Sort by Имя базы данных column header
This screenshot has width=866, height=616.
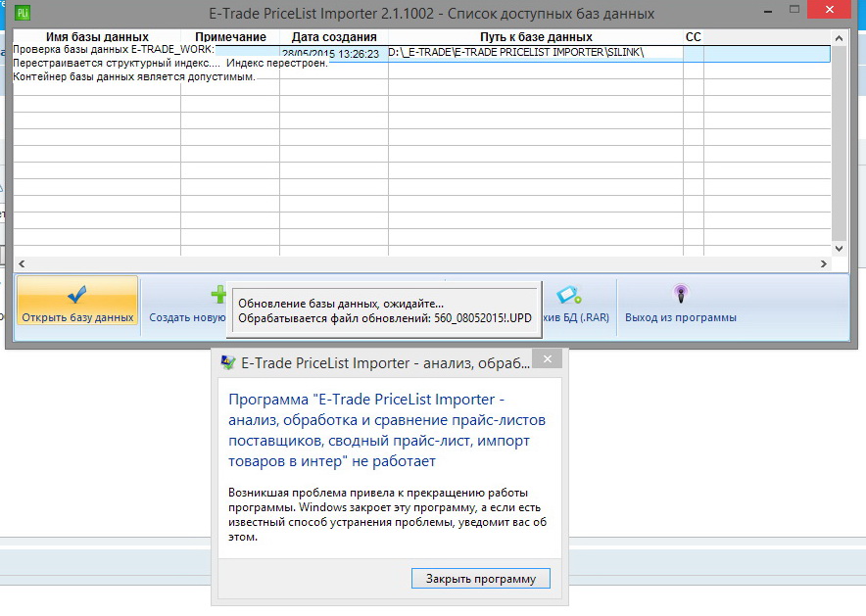97,37
